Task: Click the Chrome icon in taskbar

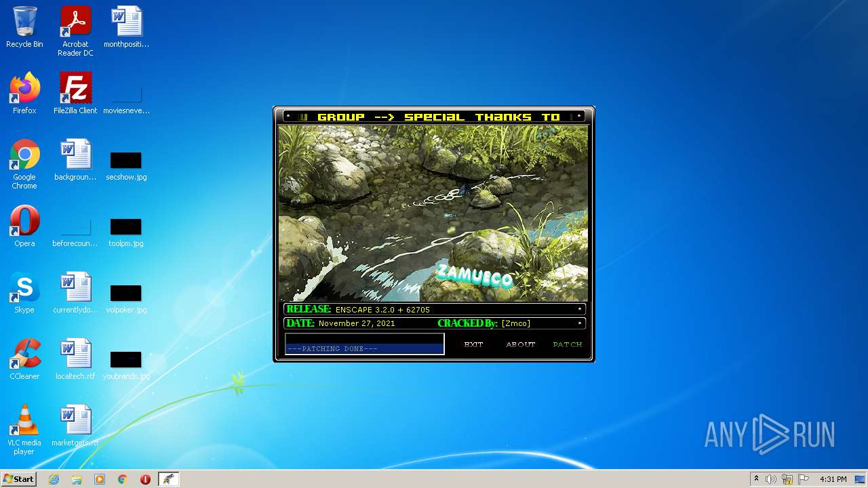Action: point(123,479)
